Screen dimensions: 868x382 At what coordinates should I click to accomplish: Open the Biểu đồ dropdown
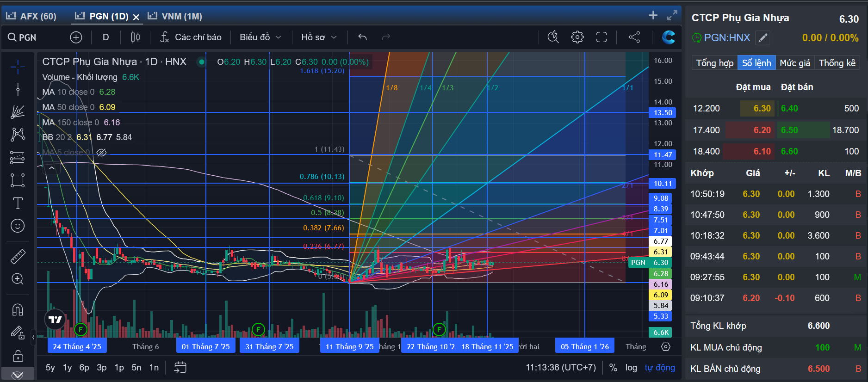coord(260,37)
